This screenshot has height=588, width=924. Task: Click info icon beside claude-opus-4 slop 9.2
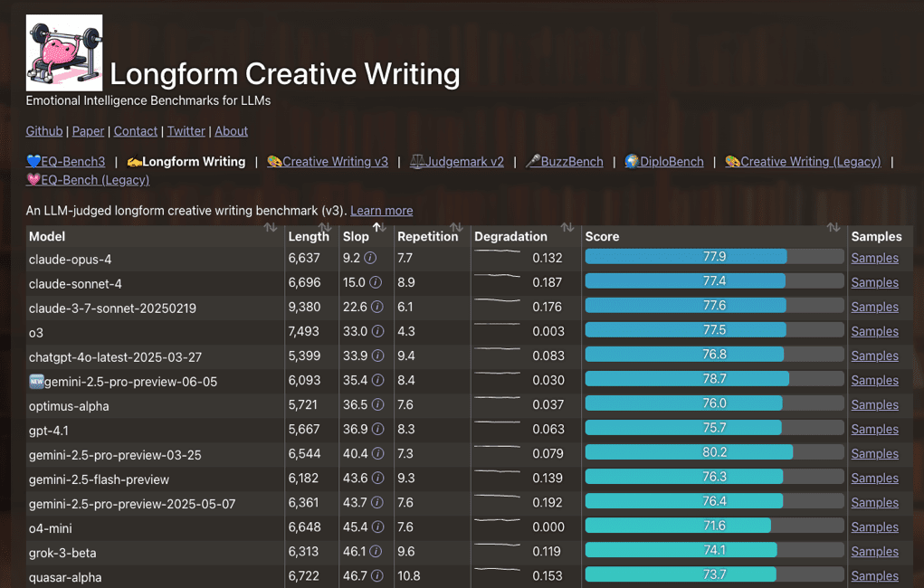tap(371, 258)
